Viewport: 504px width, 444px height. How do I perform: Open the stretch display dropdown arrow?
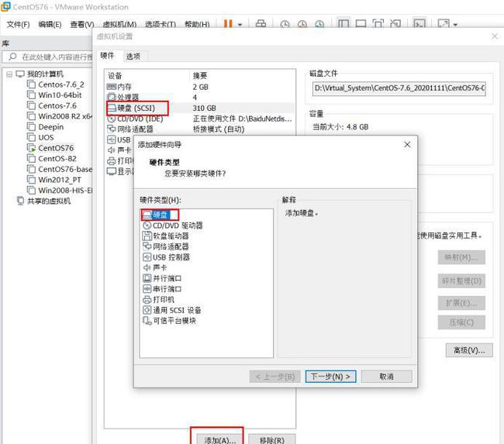point(455,25)
